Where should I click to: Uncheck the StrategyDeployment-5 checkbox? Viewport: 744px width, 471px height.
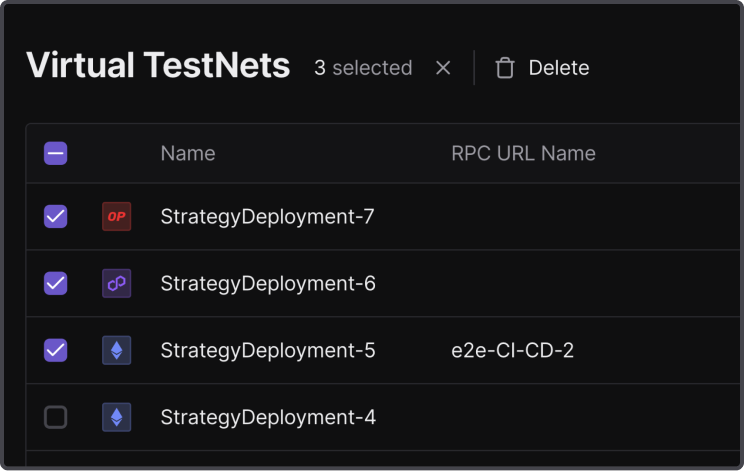coord(56,350)
